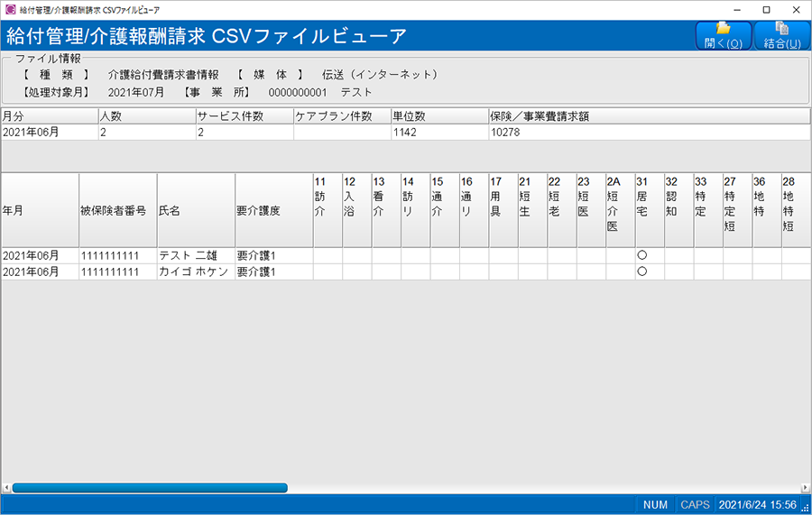Image resolution: width=812 pixels, height=515 pixels.
Task: Open a CSV file with 開く button
Action: (724, 36)
